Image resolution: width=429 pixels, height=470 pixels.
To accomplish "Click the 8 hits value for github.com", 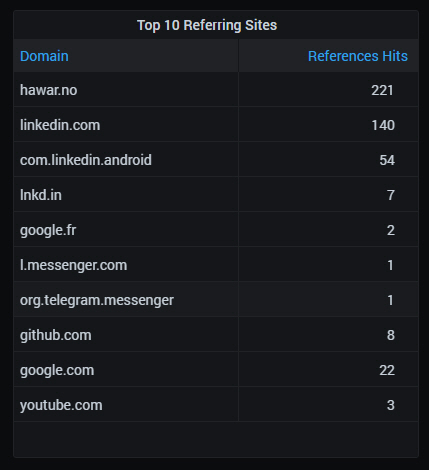I will [391, 335].
